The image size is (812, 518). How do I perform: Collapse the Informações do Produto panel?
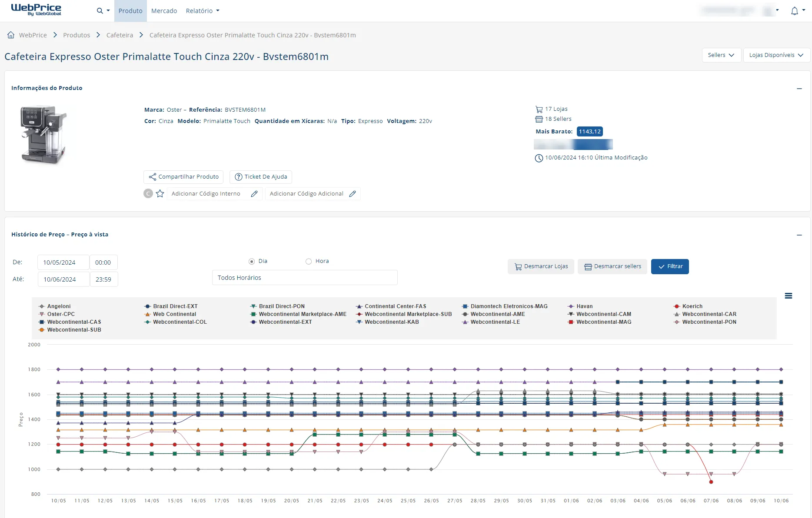pyautogui.click(x=799, y=88)
